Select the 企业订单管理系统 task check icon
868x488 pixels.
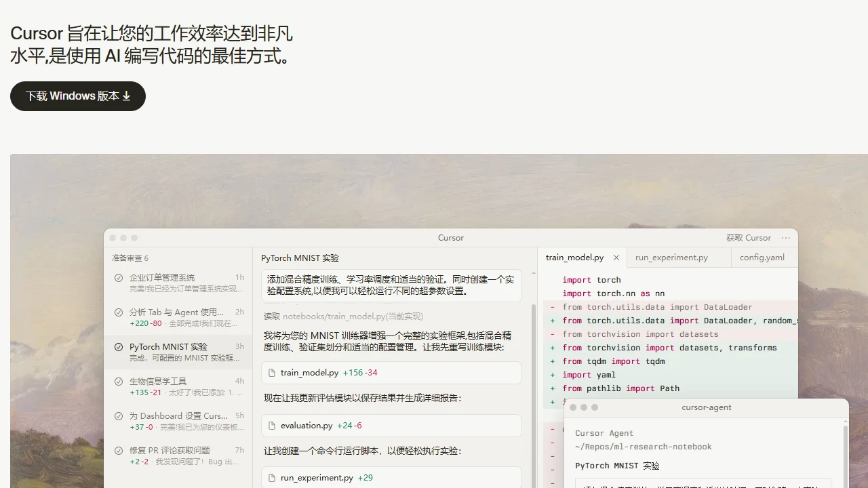click(119, 278)
